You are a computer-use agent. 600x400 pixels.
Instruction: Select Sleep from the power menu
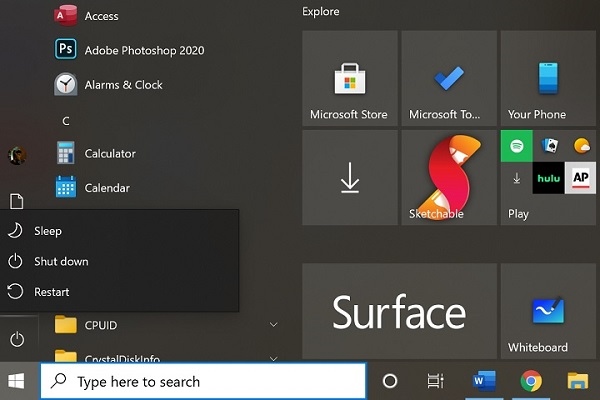tap(47, 231)
